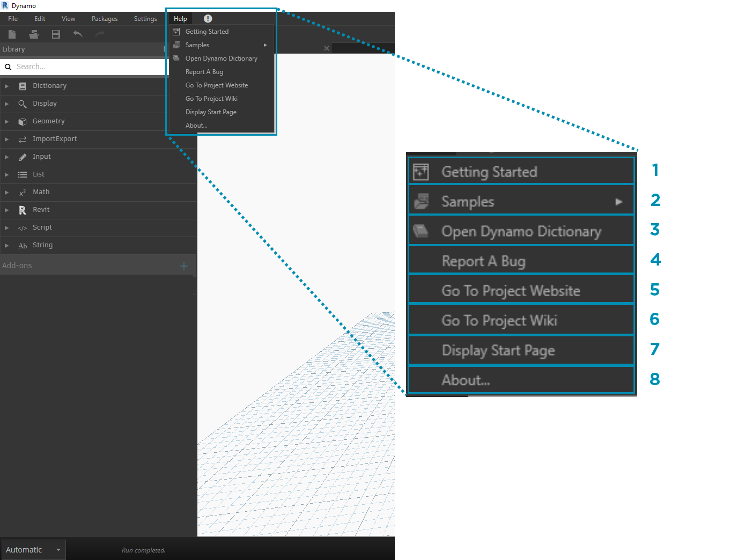Select Display Start Page option
This screenshot has width=752, height=560.
tap(211, 112)
